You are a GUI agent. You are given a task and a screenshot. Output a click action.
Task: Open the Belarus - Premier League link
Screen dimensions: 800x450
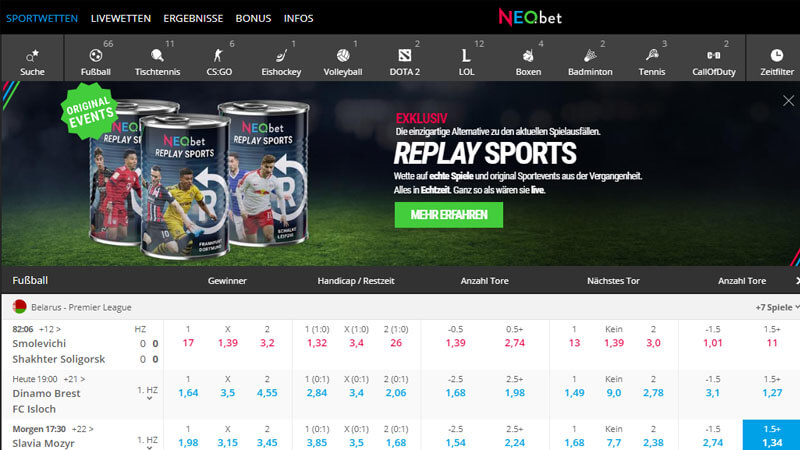pyautogui.click(x=81, y=307)
